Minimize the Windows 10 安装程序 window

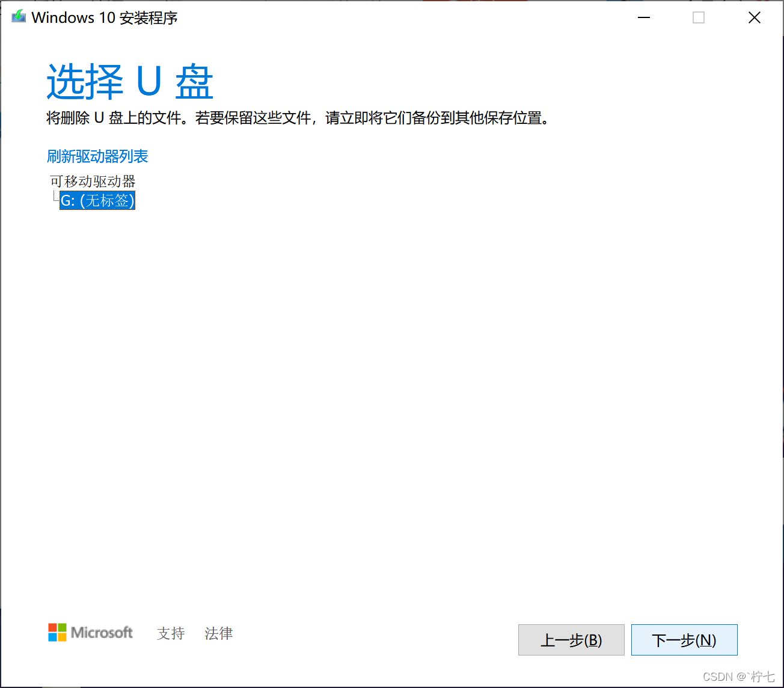click(644, 18)
